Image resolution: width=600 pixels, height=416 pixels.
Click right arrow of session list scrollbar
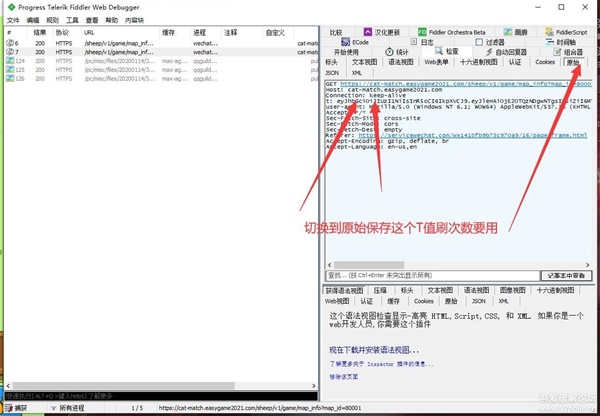pyautogui.click(x=313, y=386)
